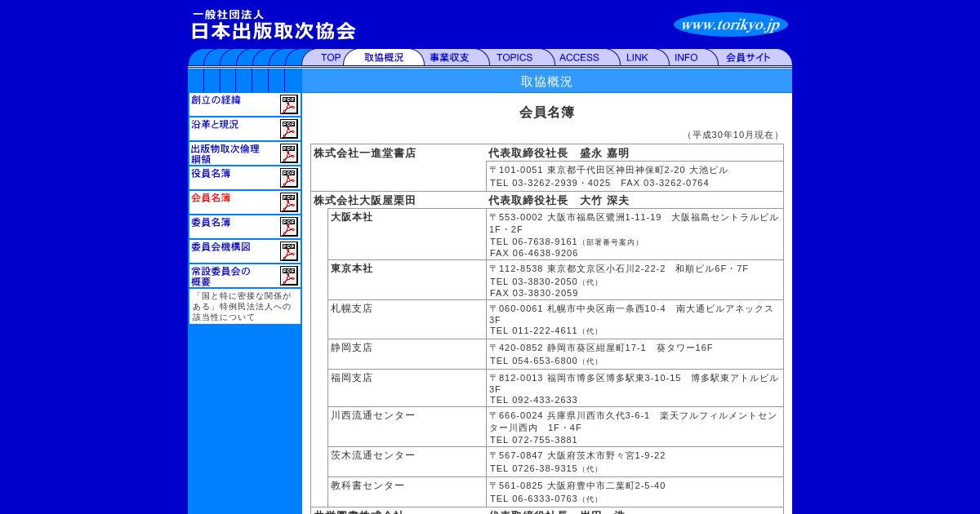
Task: Click 代表取締役社長 大竹 深夫 cell
Action: [x=559, y=200]
